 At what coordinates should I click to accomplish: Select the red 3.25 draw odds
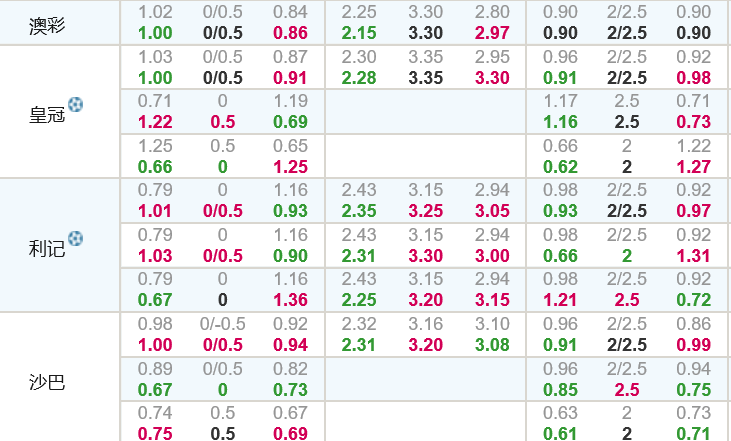click(x=425, y=211)
